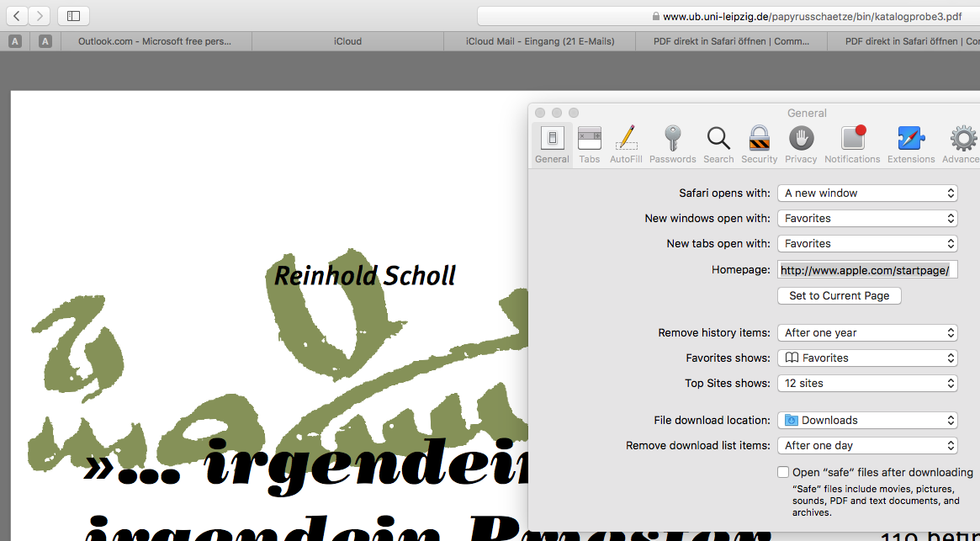
Task: Click the lock icon in address bar
Action: click(x=655, y=16)
